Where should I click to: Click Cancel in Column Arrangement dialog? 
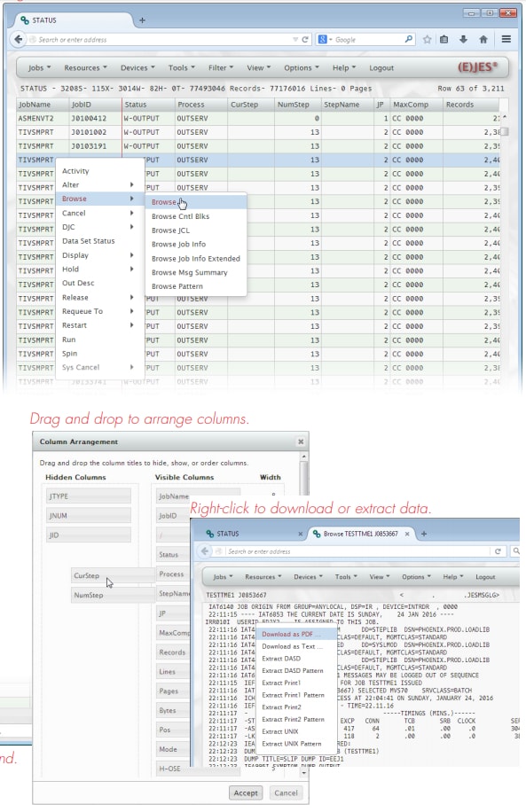(286, 792)
